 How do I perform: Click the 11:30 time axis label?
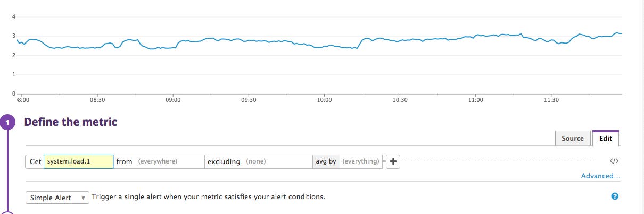(551, 100)
